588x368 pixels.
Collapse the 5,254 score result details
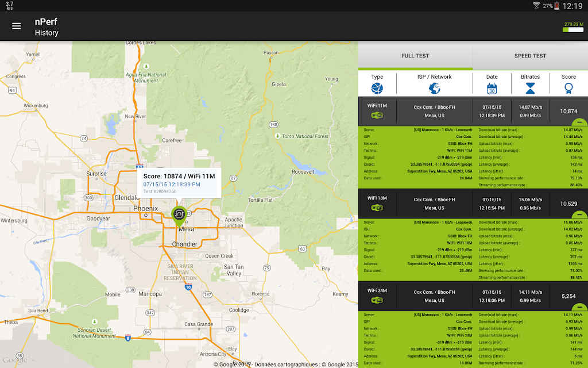(x=580, y=307)
